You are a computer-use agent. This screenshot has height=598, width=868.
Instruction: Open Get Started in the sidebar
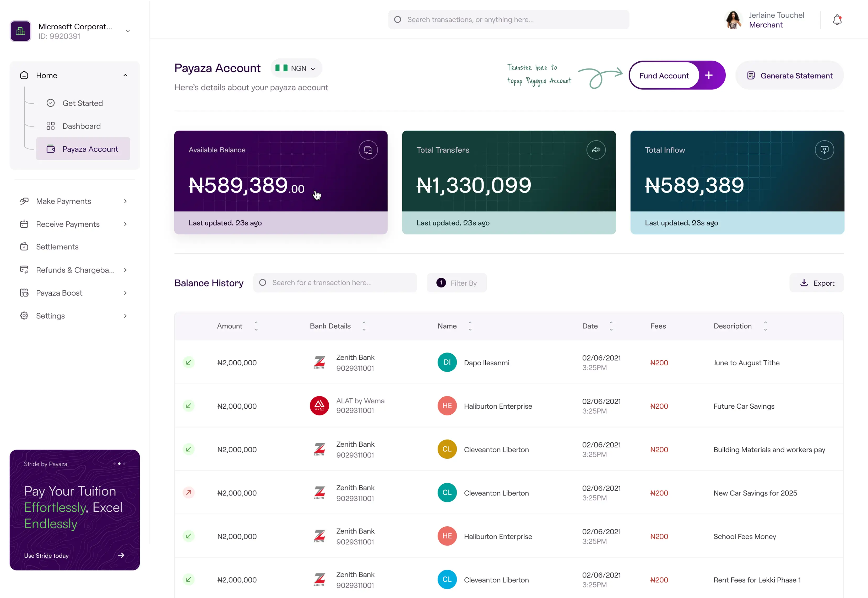[83, 103]
